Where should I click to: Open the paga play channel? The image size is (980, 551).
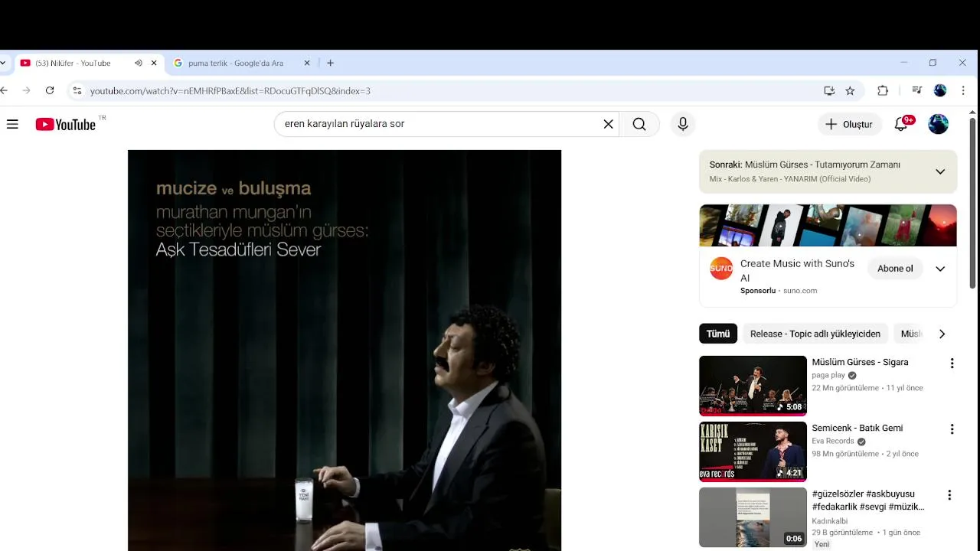click(x=828, y=376)
